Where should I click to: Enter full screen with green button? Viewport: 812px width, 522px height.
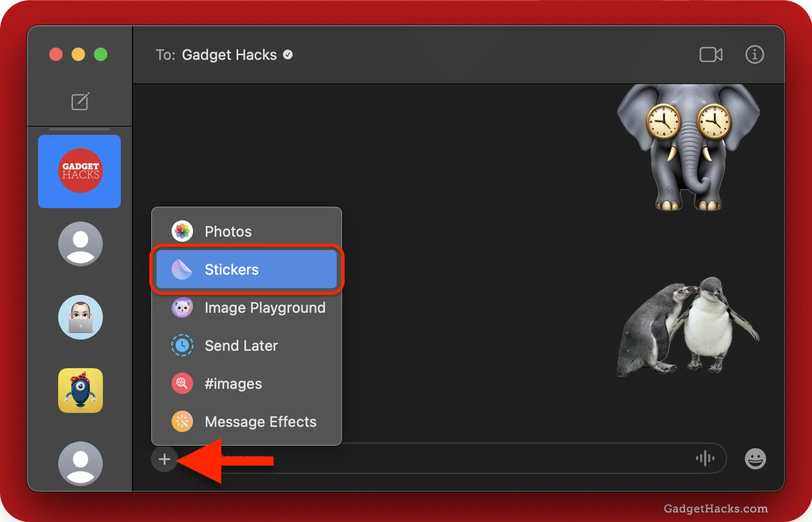coord(101,54)
